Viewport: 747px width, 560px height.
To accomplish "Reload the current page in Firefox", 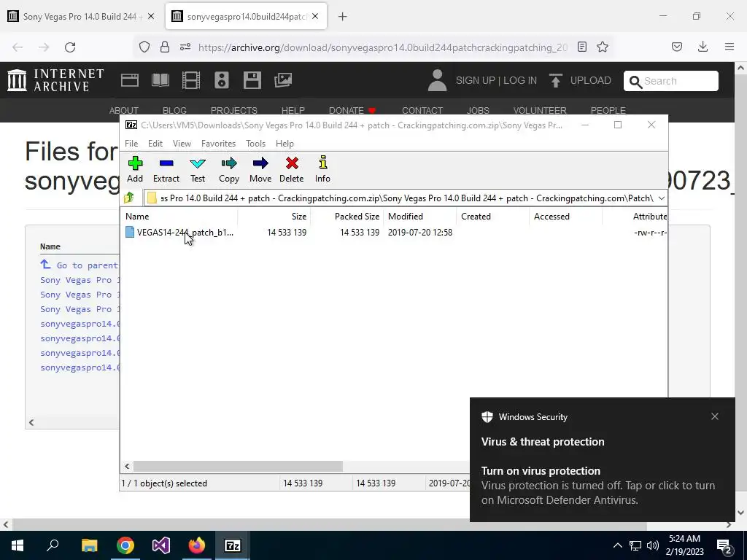I will (x=70, y=47).
